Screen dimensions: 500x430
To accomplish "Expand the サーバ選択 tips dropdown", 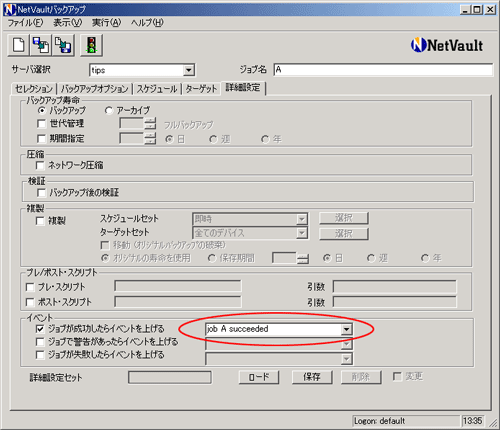I will [188, 70].
